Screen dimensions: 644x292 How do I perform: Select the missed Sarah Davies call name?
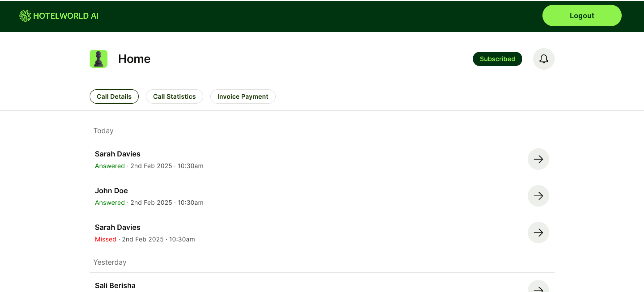[x=117, y=227]
